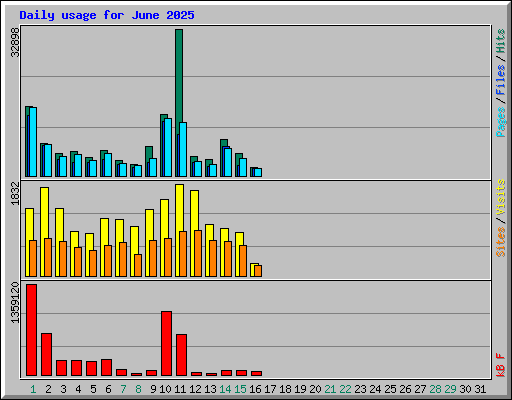Click the day 23 label on the x-axis
The height and width of the screenshot is (400, 512).
pos(360,389)
